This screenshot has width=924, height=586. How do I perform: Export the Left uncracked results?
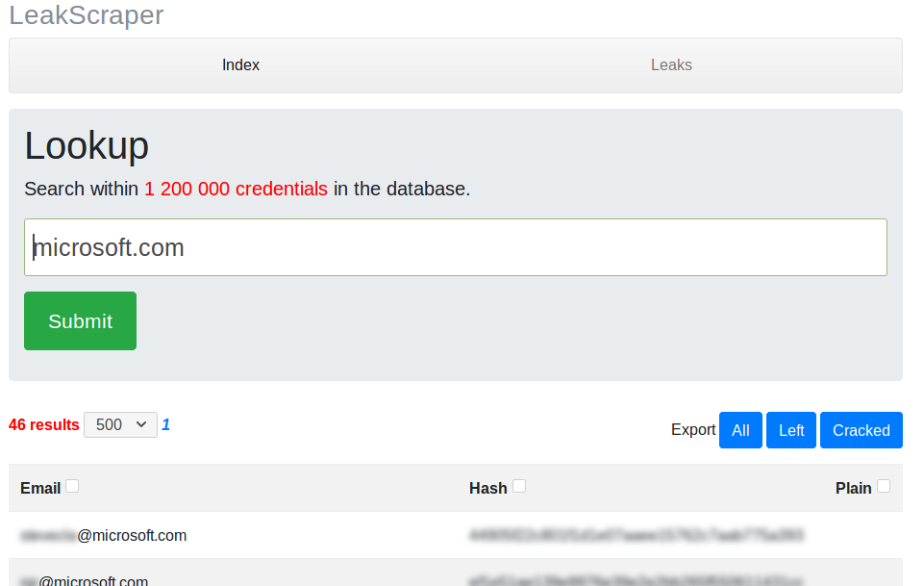791,430
